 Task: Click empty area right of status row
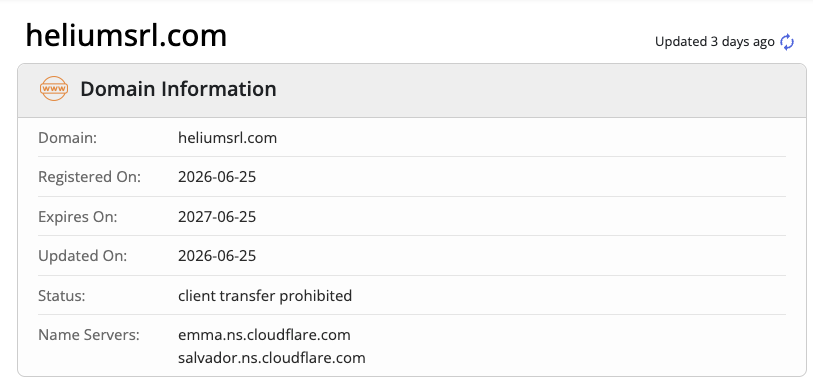[x=570, y=296]
